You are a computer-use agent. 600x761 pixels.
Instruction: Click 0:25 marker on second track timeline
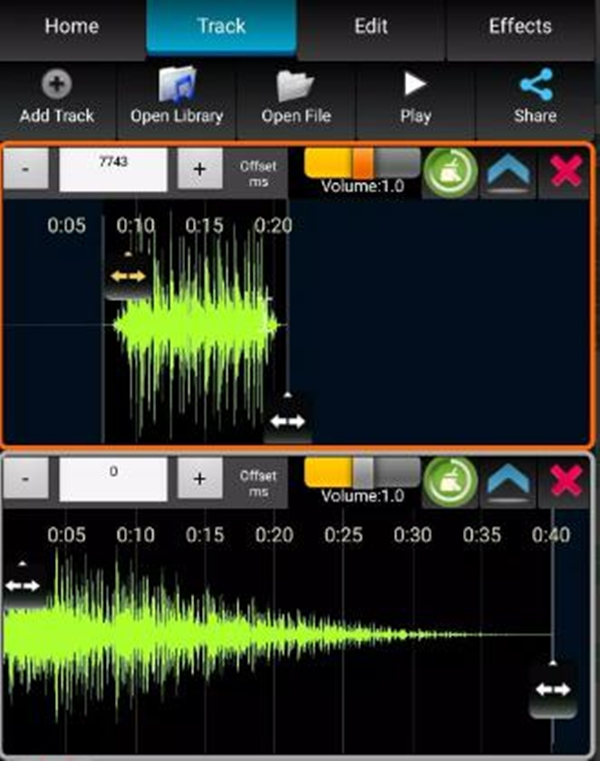coord(343,535)
